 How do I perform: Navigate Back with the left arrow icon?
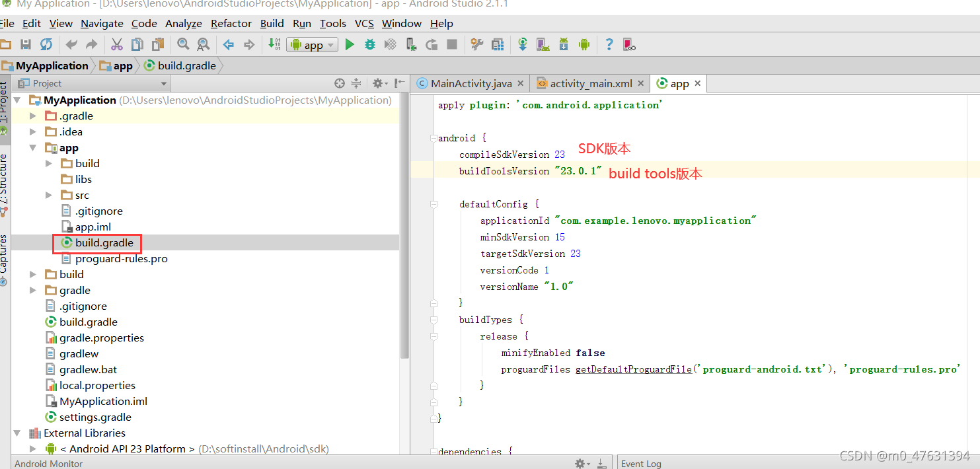coord(229,44)
